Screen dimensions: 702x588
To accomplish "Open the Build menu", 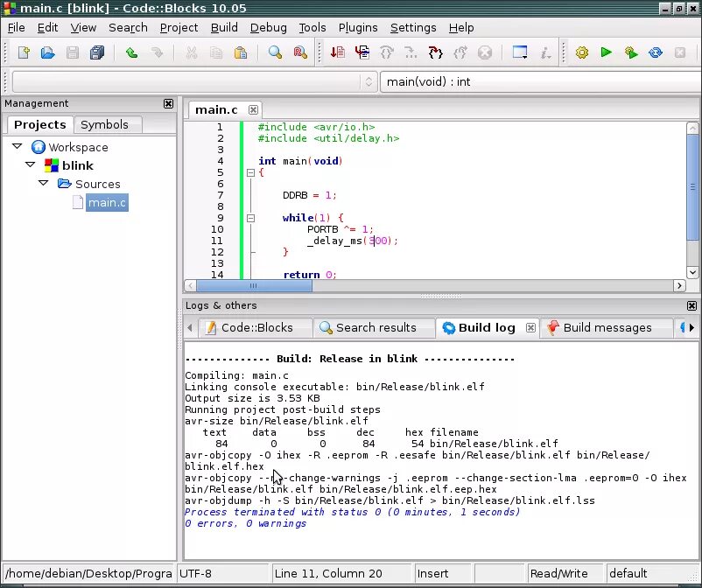I will (224, 28).
